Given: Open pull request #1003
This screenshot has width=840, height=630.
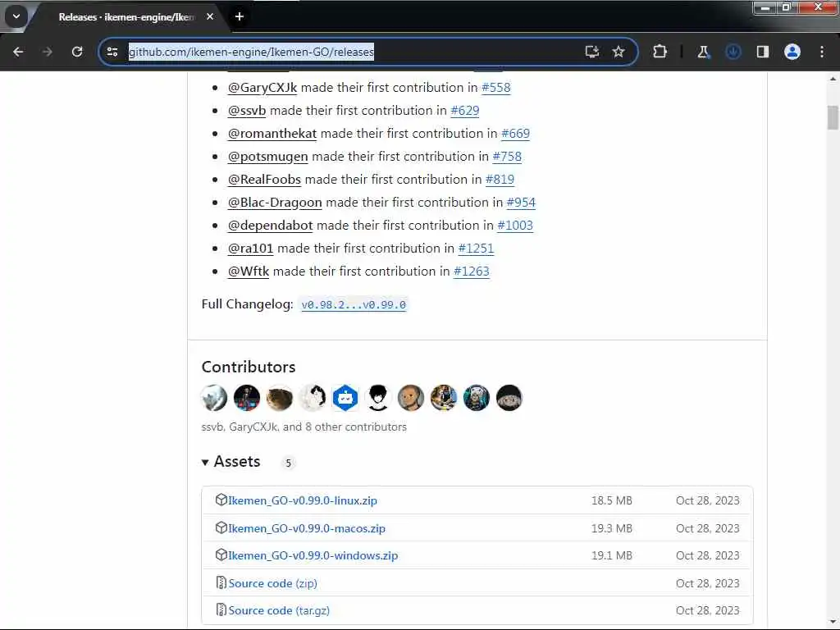Looking at the screenshot, I should [x=515, y=226].
